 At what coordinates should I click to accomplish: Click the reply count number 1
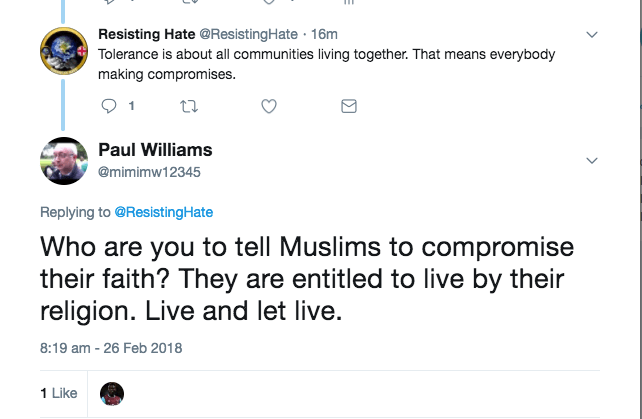point(131,105)
